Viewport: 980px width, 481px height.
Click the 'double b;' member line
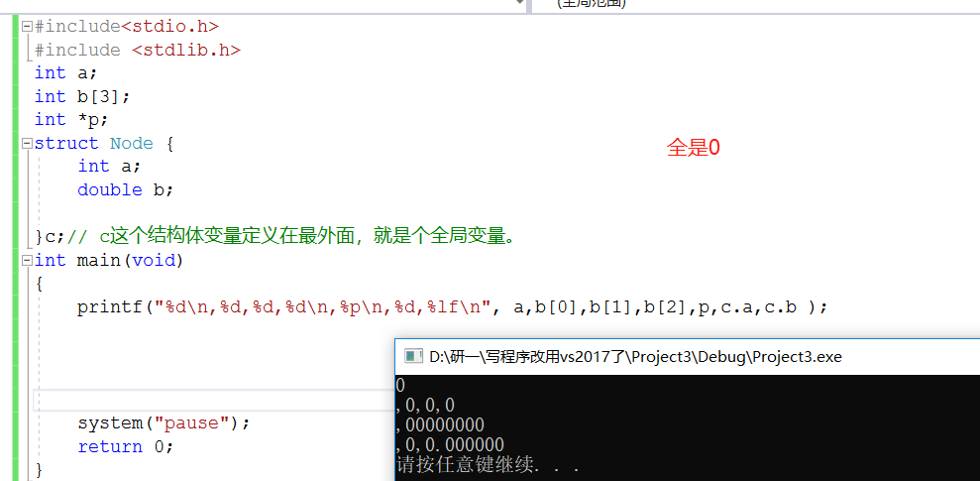click(x=125, y=189)
